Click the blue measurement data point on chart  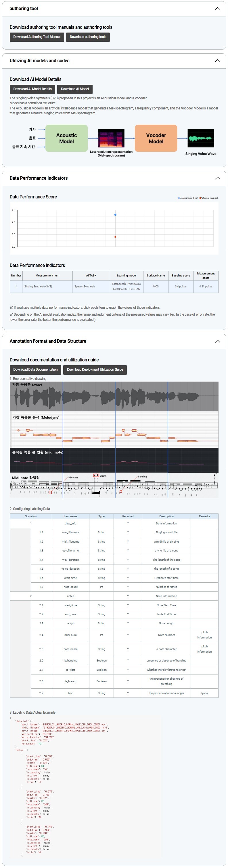[115, 215]
